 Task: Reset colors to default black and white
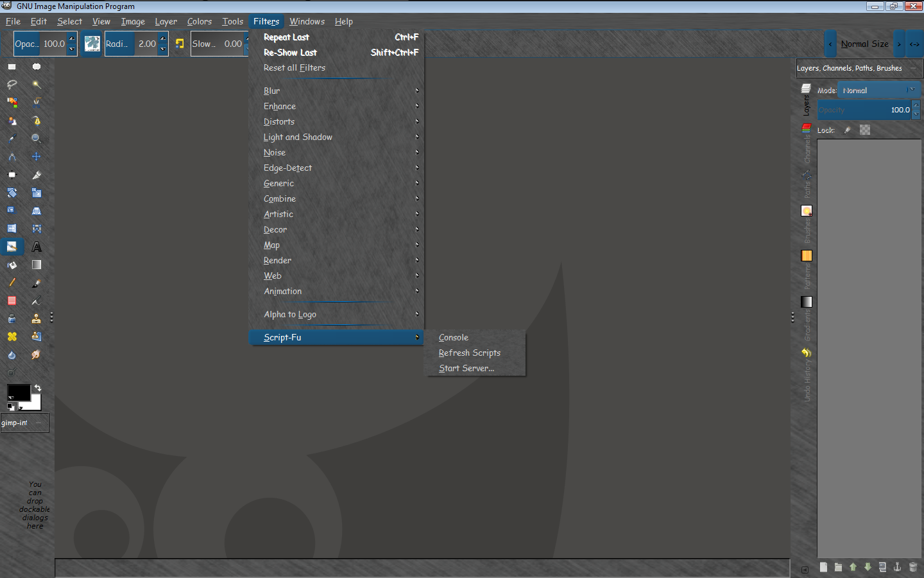point(11,407)
